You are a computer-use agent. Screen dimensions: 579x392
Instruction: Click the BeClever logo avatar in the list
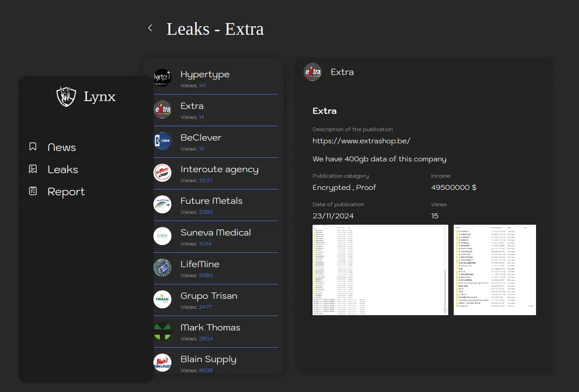point(162,141)
